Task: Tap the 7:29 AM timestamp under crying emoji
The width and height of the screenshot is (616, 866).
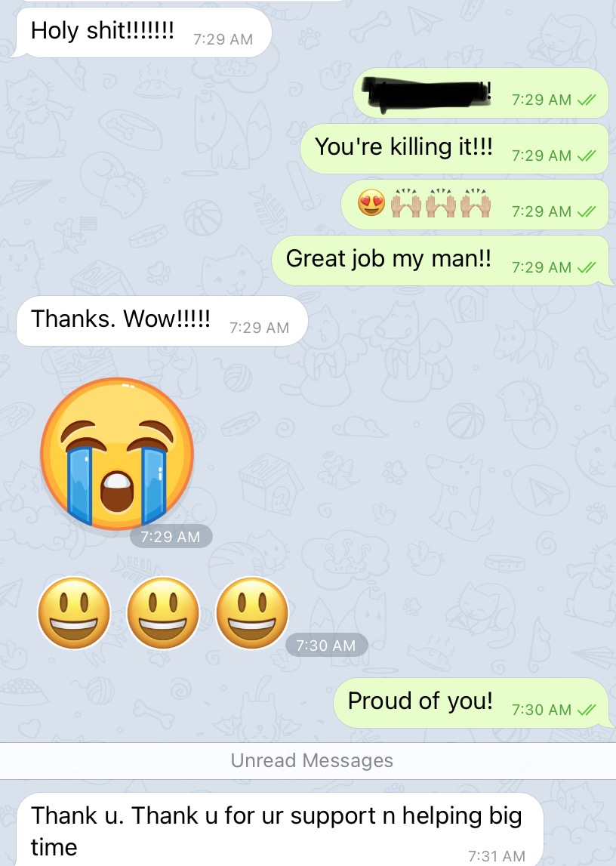Action: (171, 536)
